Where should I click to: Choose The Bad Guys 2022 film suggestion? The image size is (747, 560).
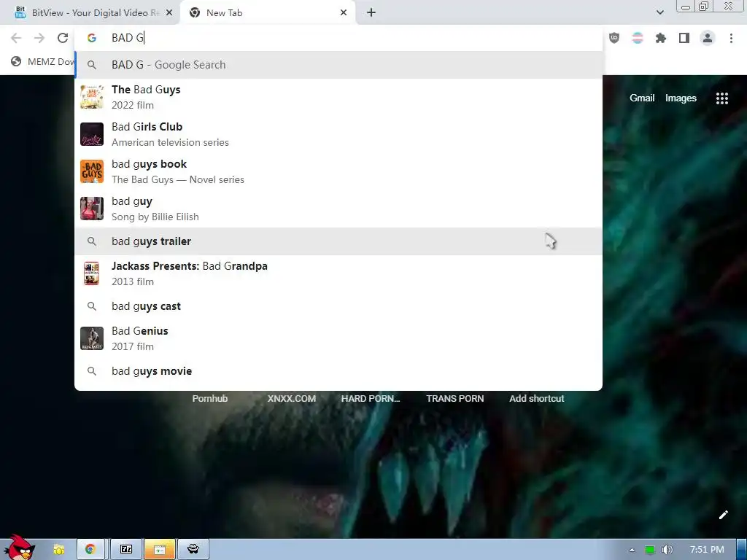(x=338, y=97)
